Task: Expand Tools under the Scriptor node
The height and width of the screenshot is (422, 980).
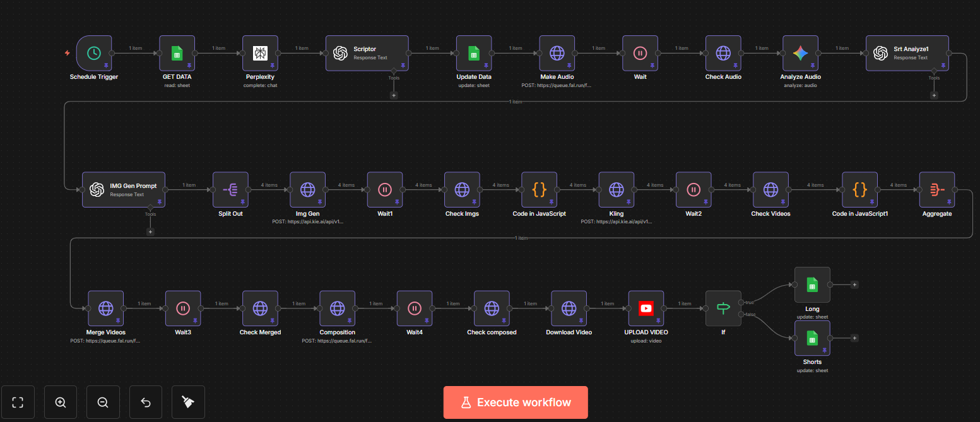Action: tap(394, 95)
